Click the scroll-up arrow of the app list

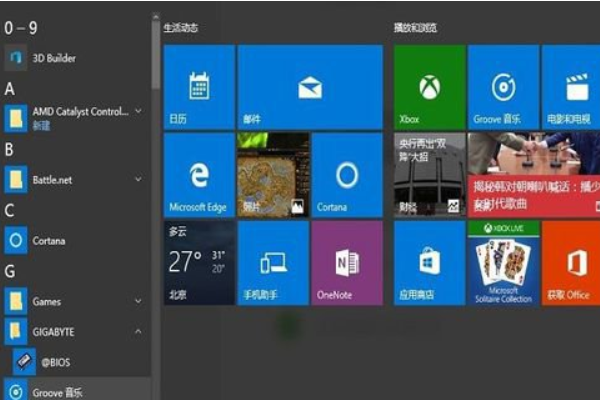(x=155, y=17)
